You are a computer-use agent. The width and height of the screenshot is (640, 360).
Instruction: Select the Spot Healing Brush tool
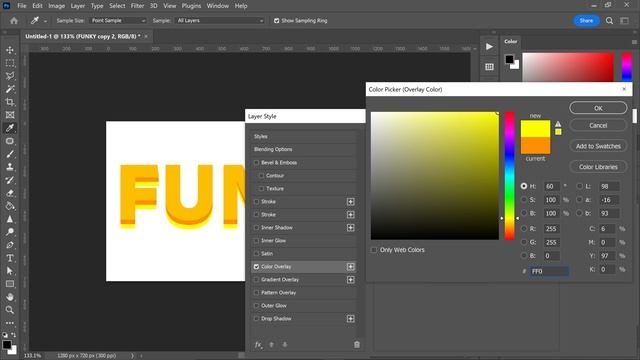coord(10,141)
